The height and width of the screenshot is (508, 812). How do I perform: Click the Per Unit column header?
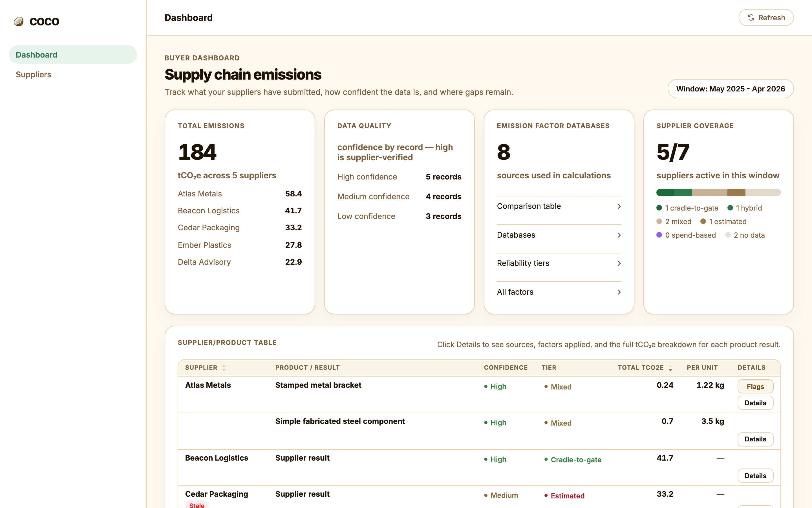pyautogui.click(x=702, y=367)
